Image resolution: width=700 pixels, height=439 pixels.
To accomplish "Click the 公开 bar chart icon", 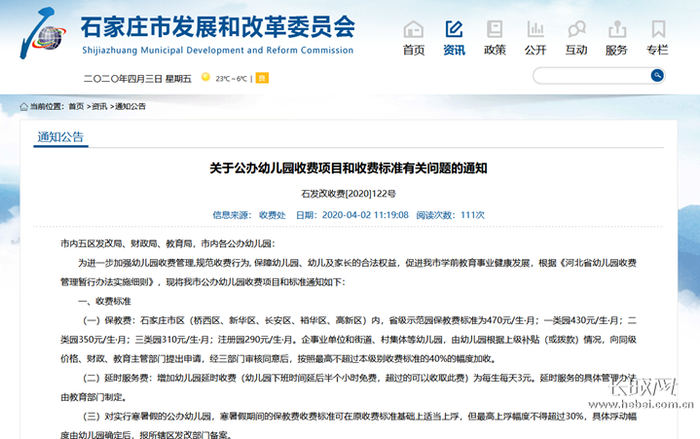I will coord(535,29).
